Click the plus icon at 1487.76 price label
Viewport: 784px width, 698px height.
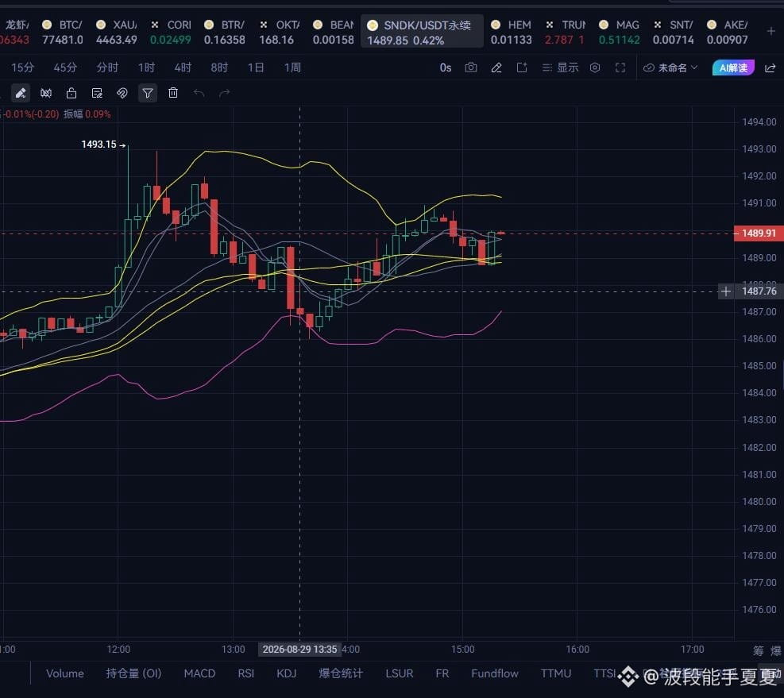[x=725, y=291]
